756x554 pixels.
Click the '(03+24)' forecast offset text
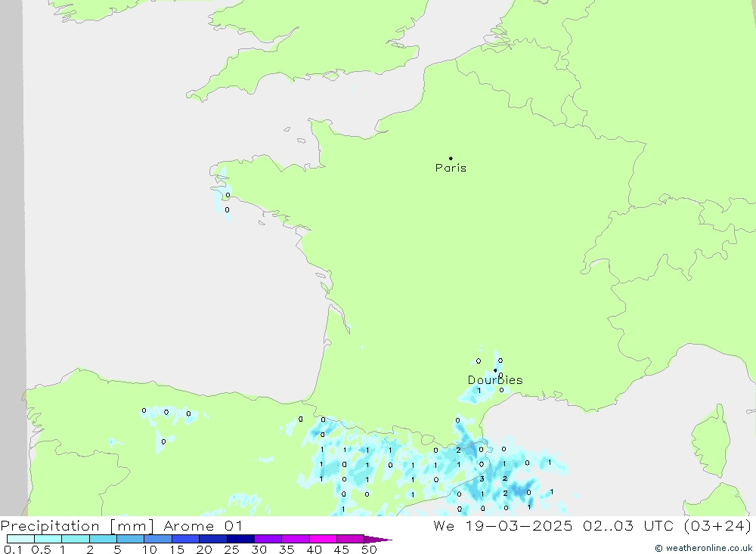(718, 526)
